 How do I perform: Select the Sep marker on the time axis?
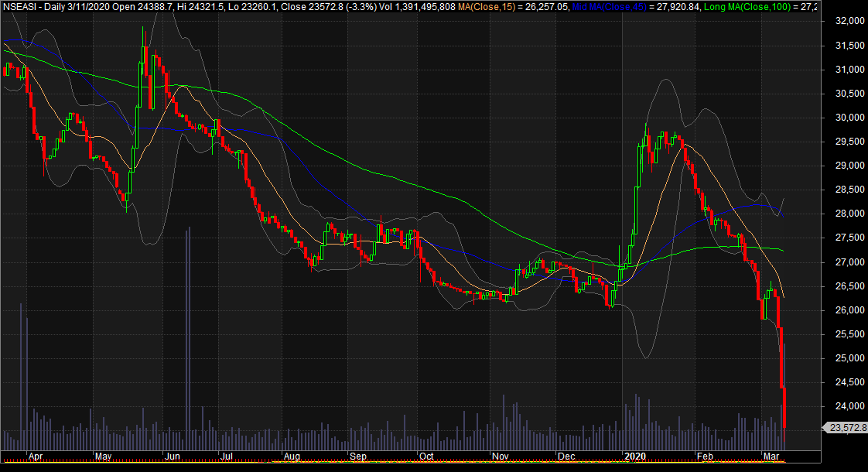pyautogui.click(x=358, y=457)
